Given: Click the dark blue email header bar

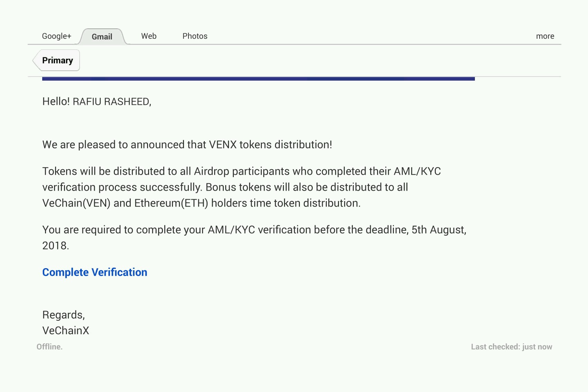Looking at the screenshot, I should click(x=258, y=79).
